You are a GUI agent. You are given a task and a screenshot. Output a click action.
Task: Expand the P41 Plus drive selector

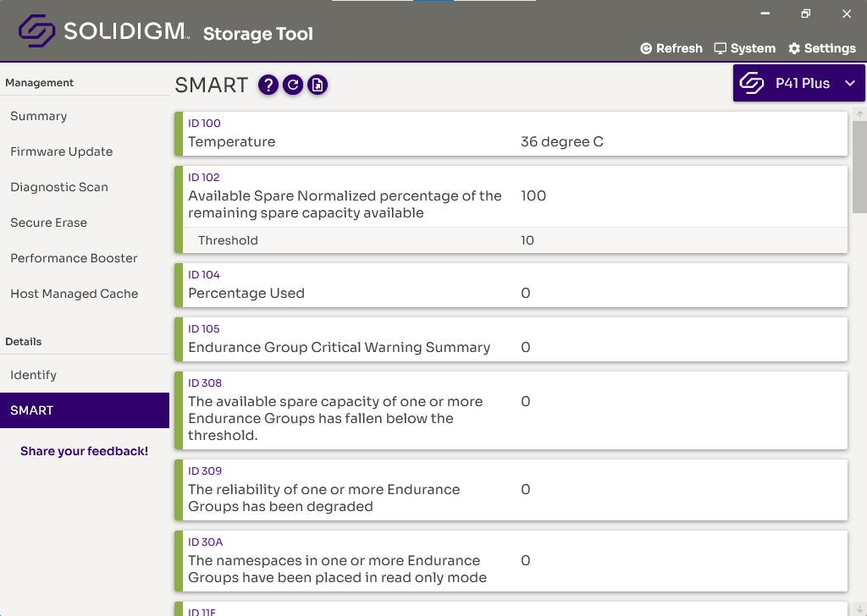pos(799,83)
